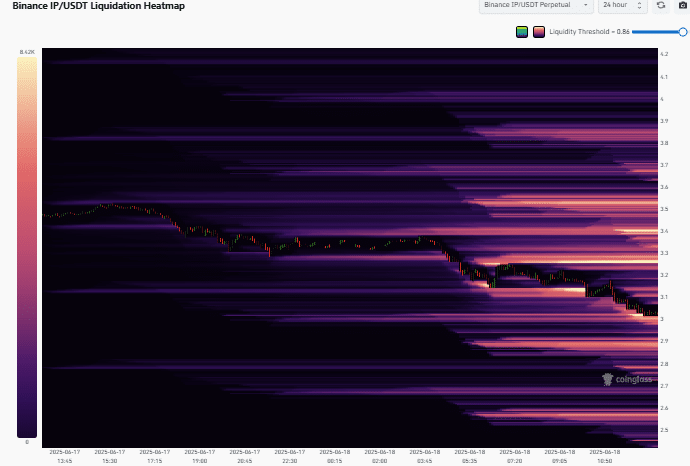Click the 4.2 price axis label
The image size is (690, 466).
tap(664, 54)
